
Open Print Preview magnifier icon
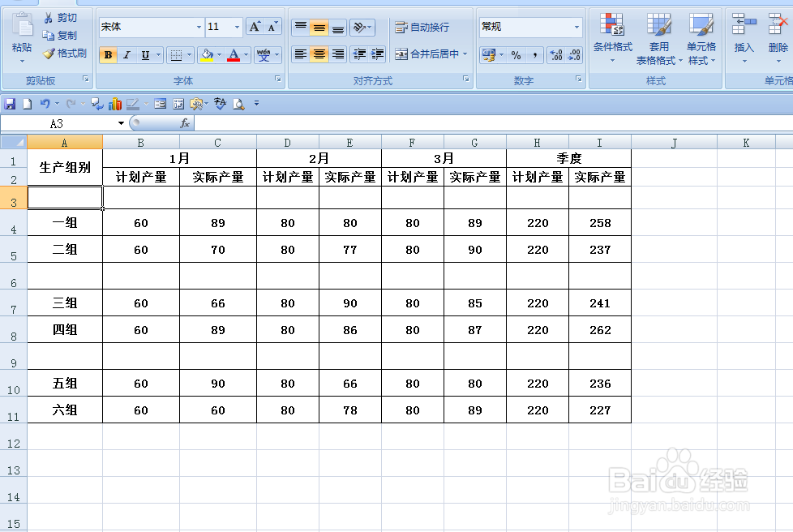[238, 104]
